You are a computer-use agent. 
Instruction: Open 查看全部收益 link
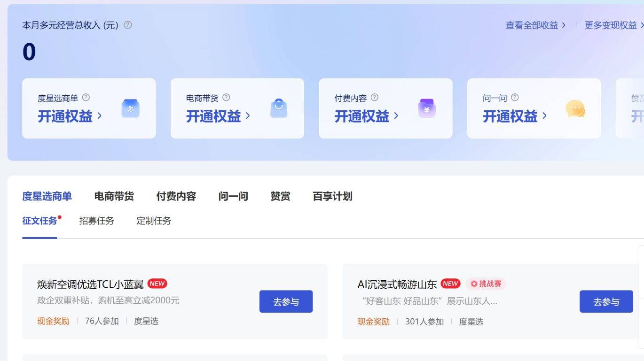pos(535,25)
